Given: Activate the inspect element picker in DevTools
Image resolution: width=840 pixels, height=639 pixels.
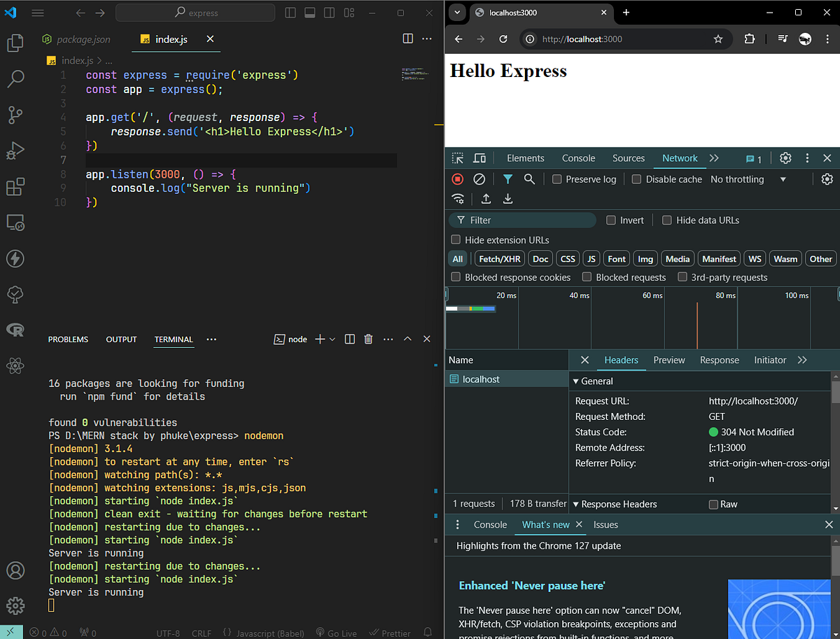Looking at the screenshot, I should 457,158.
